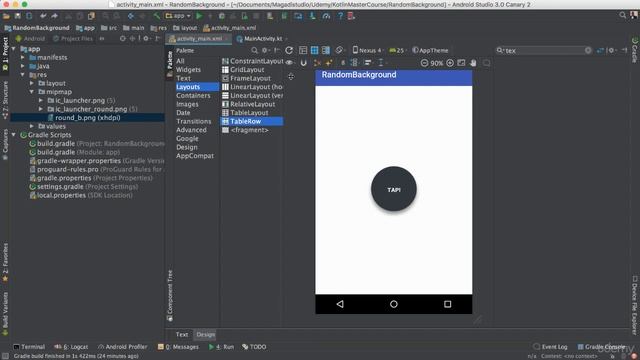Click the Android back navigation button in the preview
This screenshot has height=360, width=640.
[x=340, y=304]
